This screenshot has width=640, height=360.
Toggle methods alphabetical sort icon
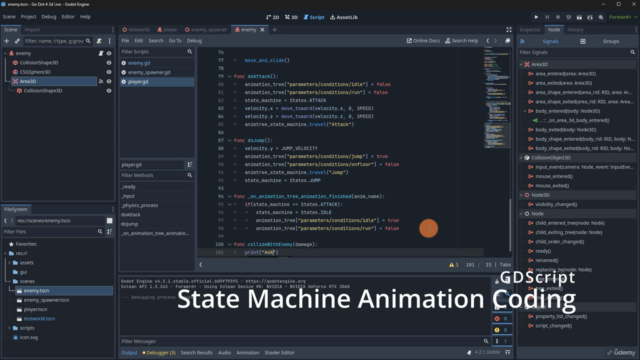[190, 164]
